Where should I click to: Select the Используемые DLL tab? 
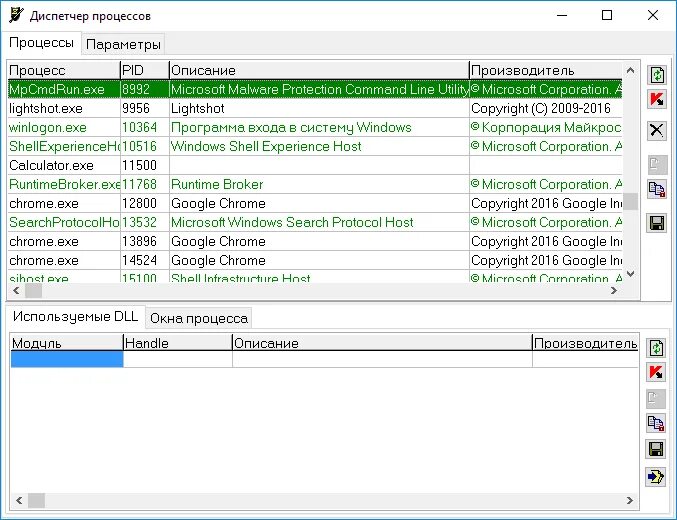76,316
